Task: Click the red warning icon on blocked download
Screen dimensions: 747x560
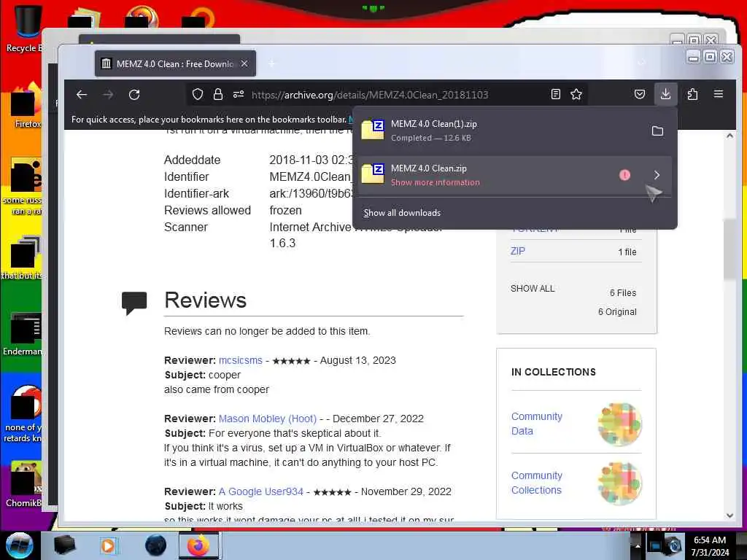Action: pyautogui.click(x=624, y=175)
